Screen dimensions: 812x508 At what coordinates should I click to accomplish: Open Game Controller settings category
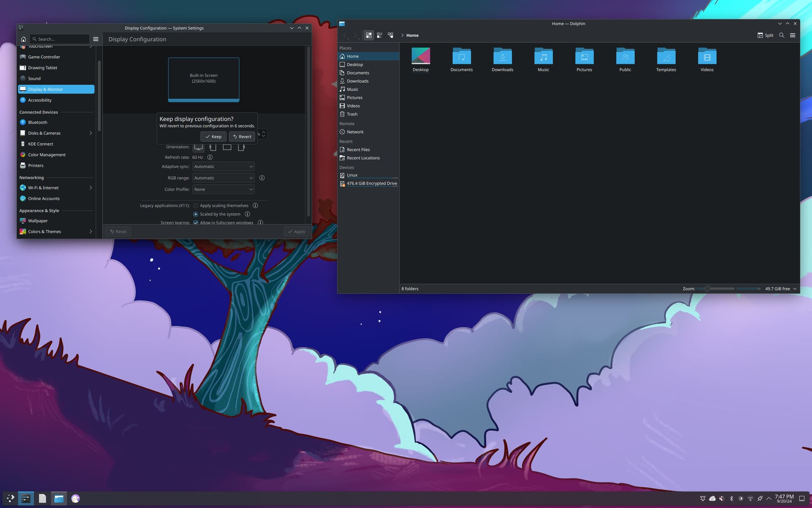click(56, 57)
